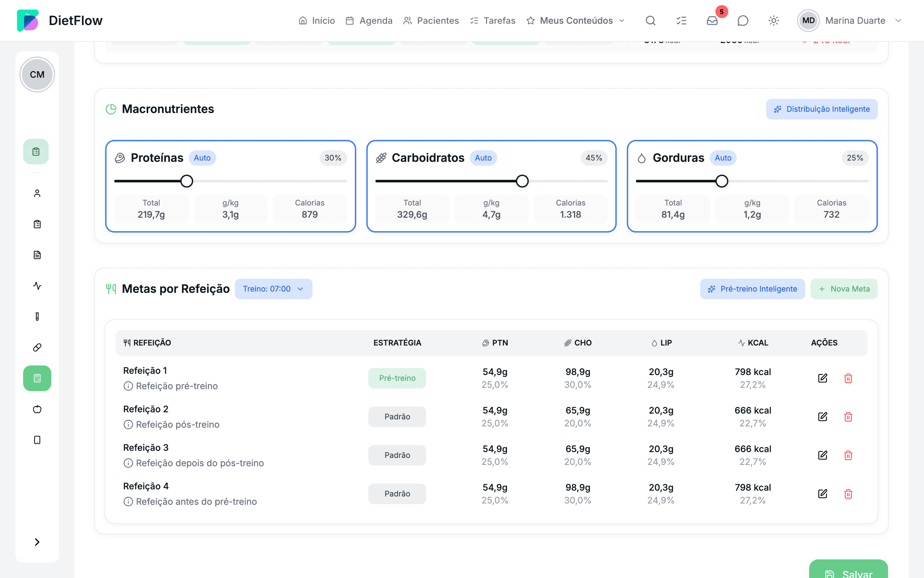Click the MD user avatar
The height and width of the screenshot is (578, 924).
(x=808, y=21)
